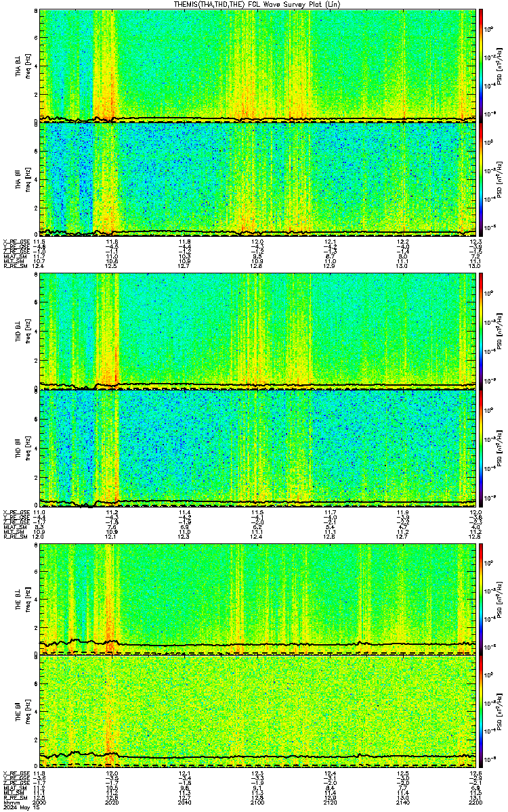
Task: Click the MLAT_SM row label under THE panels
Action: [14, 788]
